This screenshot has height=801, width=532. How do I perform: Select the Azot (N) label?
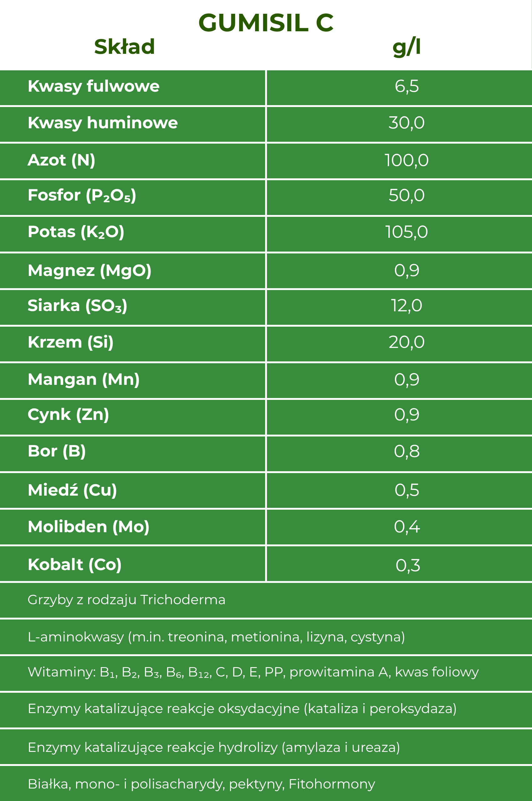point(61,160)
